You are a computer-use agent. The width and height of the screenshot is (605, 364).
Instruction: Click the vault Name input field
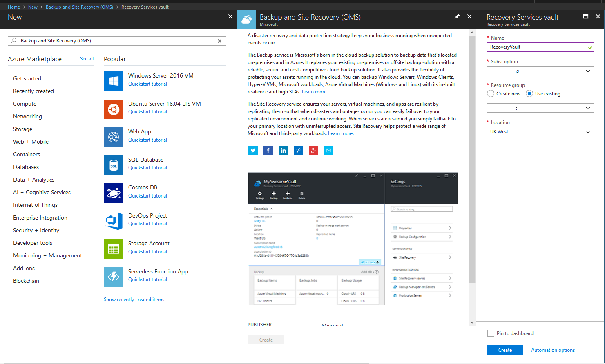(540, 47)
